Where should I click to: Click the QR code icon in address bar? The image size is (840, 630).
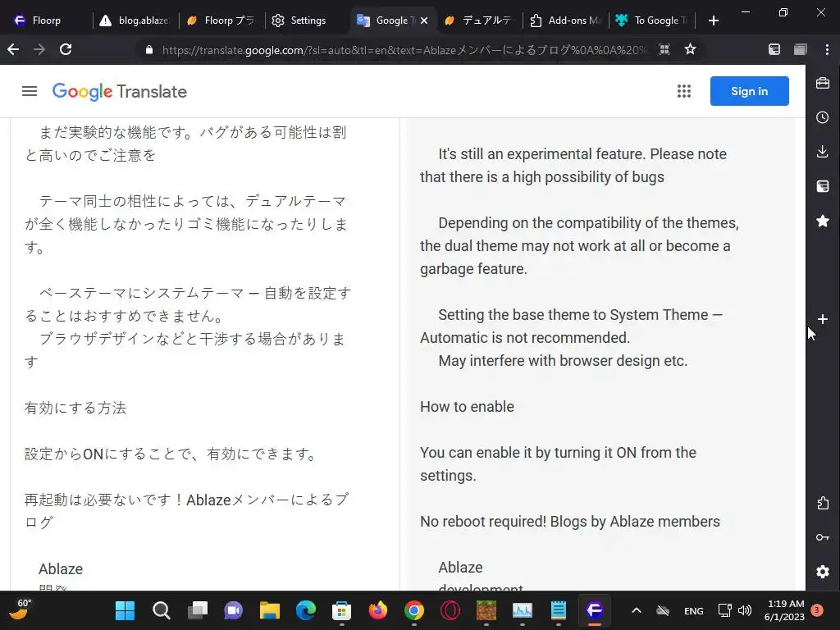(664, 49)
